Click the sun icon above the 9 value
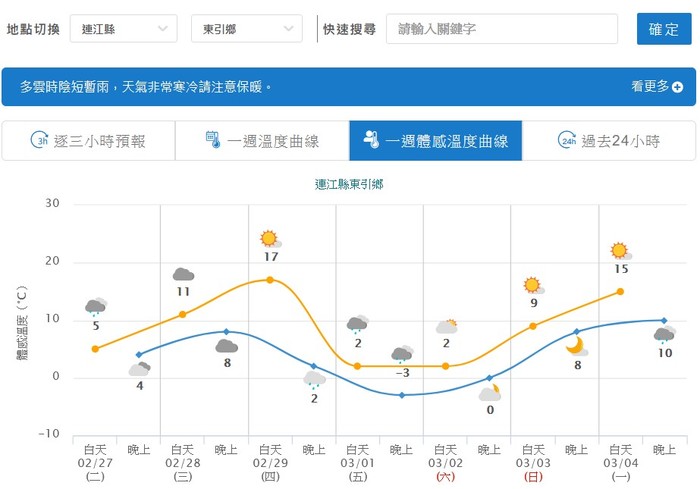 pyautogui.click(x=532, y=286)
